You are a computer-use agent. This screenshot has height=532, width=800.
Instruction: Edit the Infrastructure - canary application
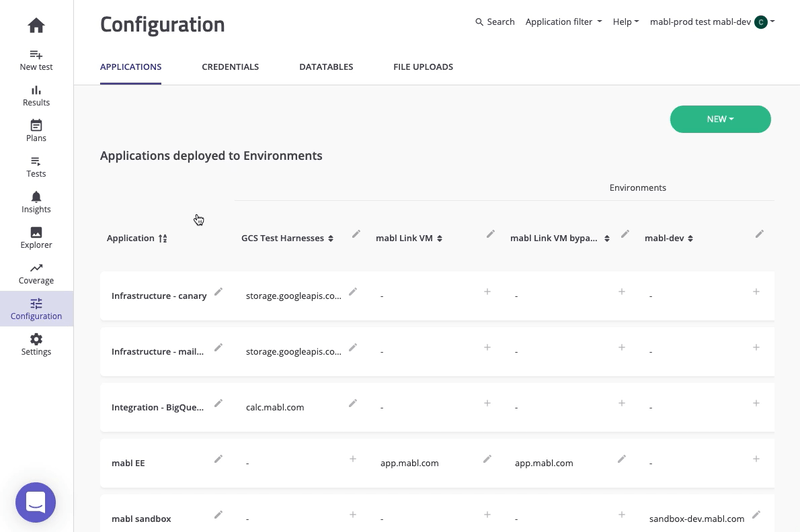(218, 292)
